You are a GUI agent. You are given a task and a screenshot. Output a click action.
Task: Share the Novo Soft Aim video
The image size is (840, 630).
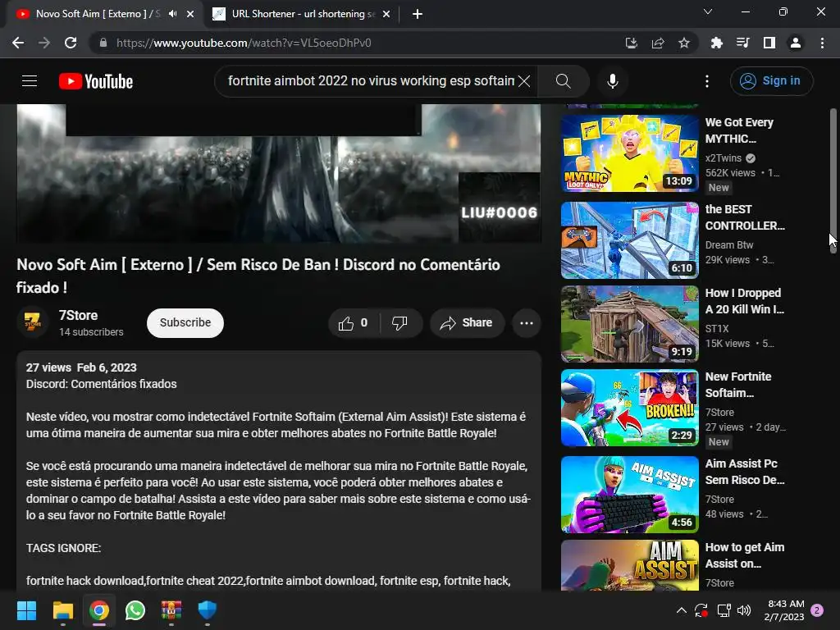pyautogui.click(x=467, y=323)
